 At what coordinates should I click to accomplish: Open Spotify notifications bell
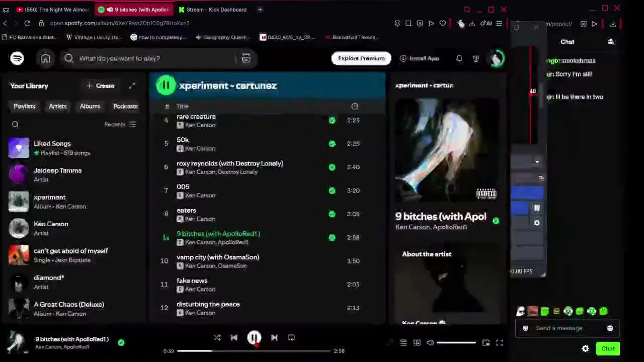point(459,58)
